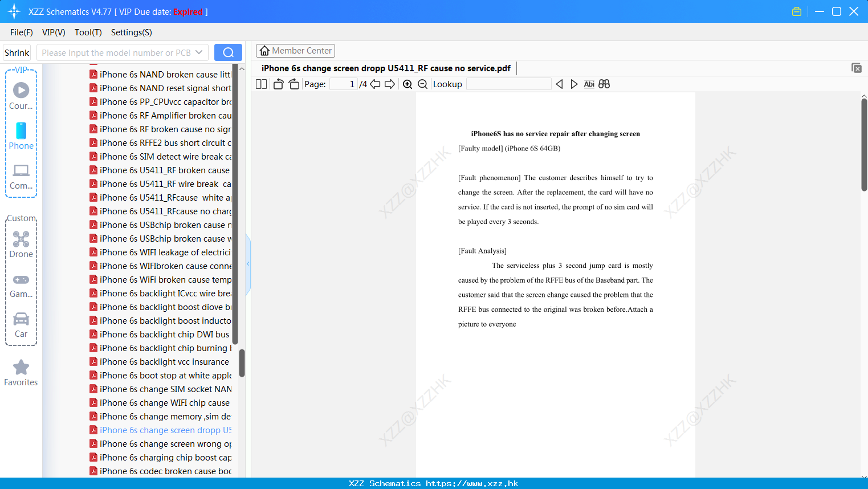Image resolution: width=868 pixels, height=489 pixels.
Task: Click the file list vertical scrollbar thumb
Action: tap(242, 363)
